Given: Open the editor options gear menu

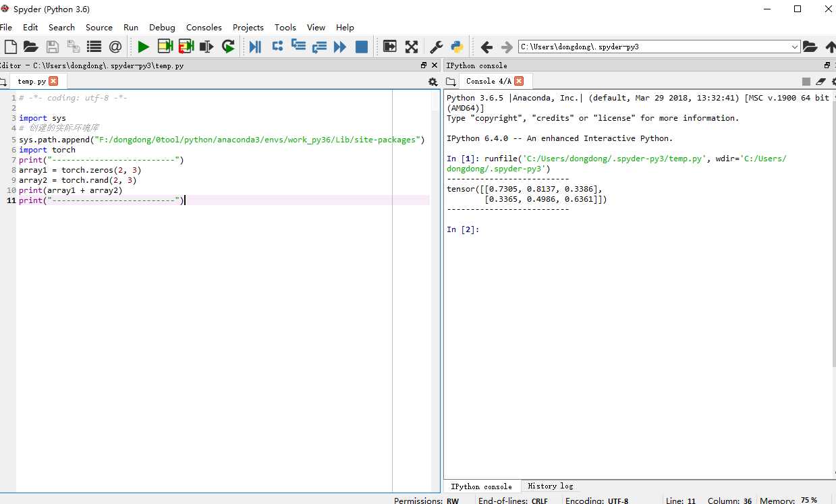Looking at the screenshot, I should click(433, 82).
